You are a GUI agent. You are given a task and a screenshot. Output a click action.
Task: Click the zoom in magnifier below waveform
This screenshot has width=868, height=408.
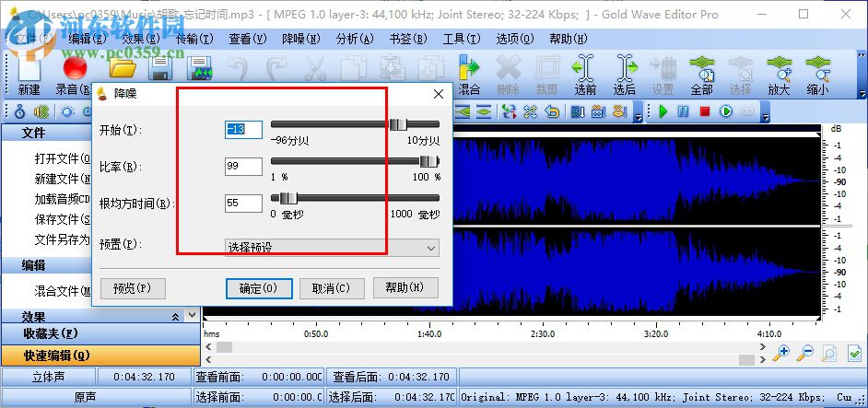tap(781, 353)
